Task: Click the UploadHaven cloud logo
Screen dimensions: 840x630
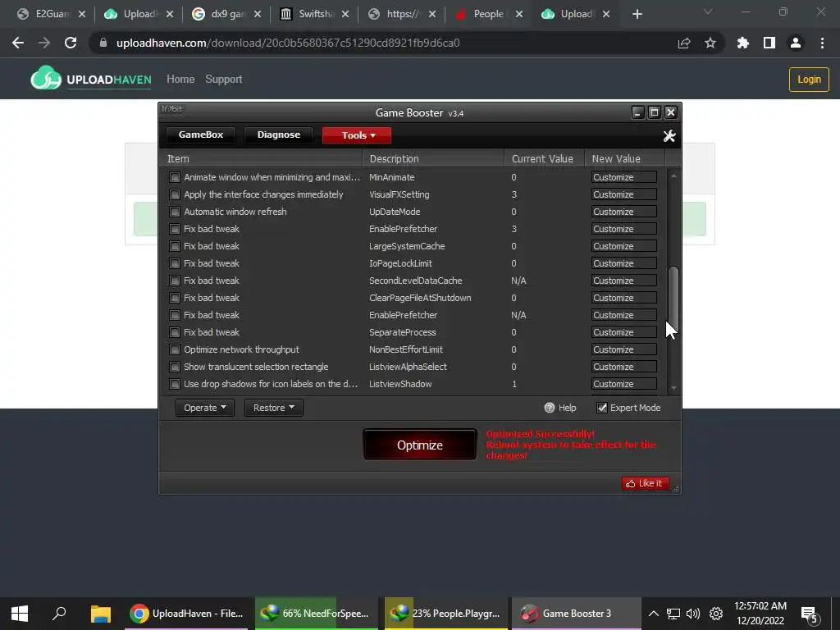Action: coord(46,79)
